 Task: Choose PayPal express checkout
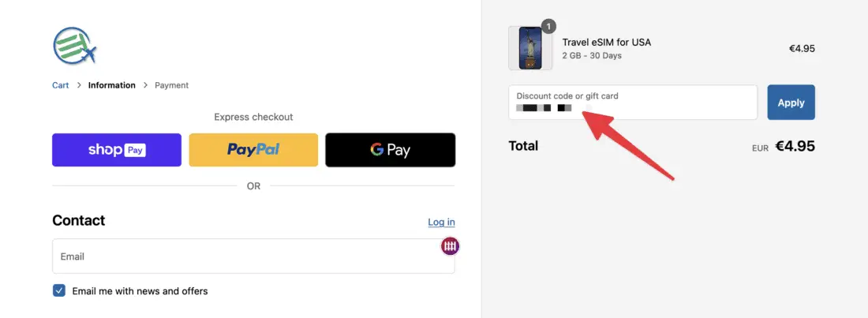click(x=253, y=150)
